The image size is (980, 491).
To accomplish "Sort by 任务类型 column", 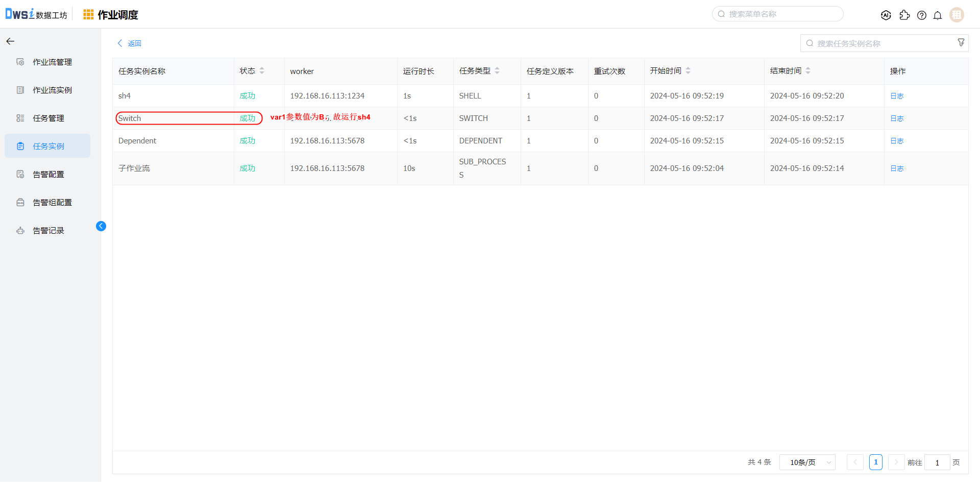I will pyautogui.click(x=497, y=71).
